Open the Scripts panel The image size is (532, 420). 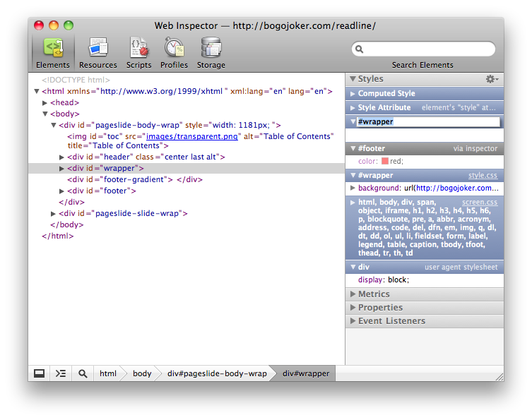tap(138, 53)
